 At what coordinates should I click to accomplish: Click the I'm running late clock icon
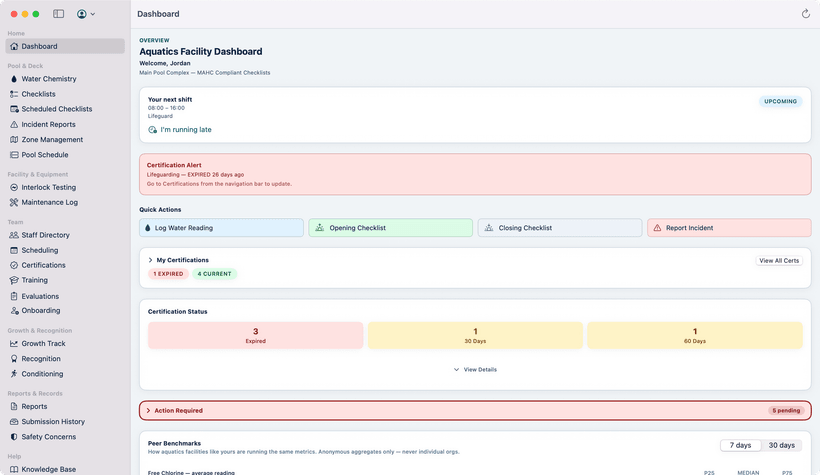click(152, 130)
